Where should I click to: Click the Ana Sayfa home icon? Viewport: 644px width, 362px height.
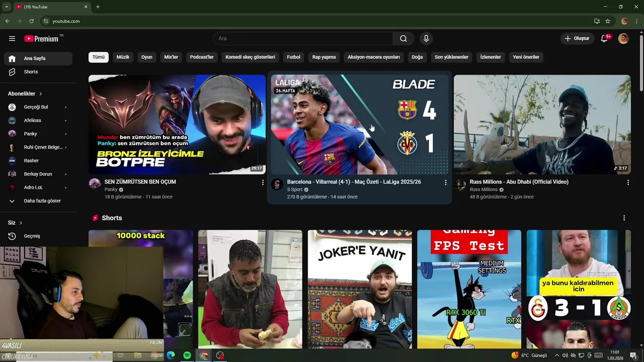(12, 58)
